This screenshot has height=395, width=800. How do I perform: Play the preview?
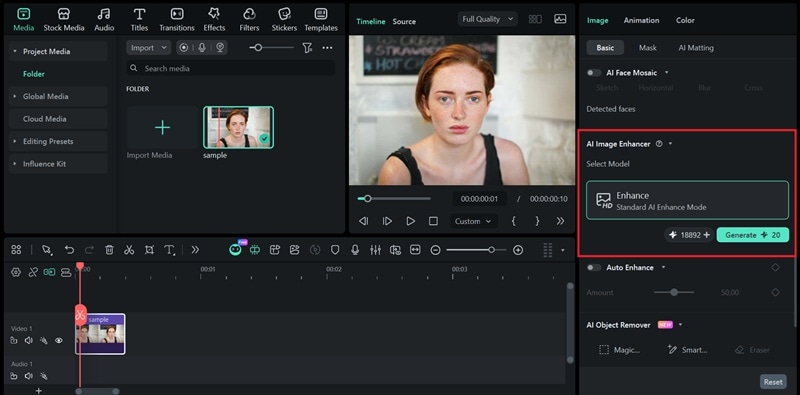[x=410, y=221]
